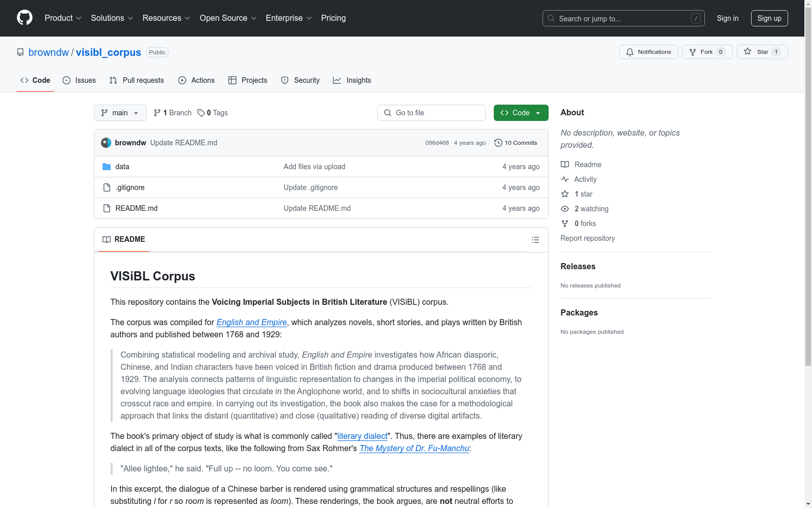Click the Public badge label
The height and width of the screenshot is (508, 812).
(x=157, y=52)
